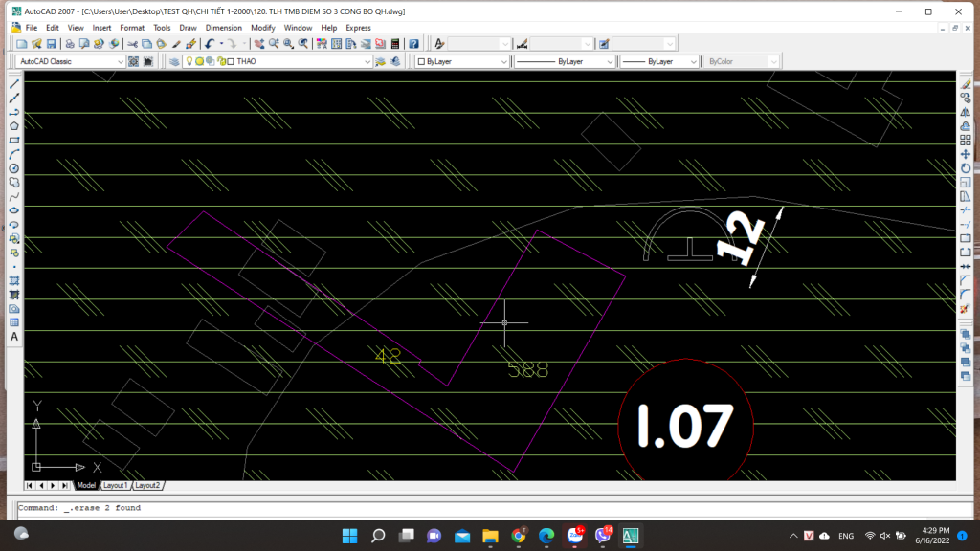
Task: Select the Fillet modify tool
Action: 966,295
